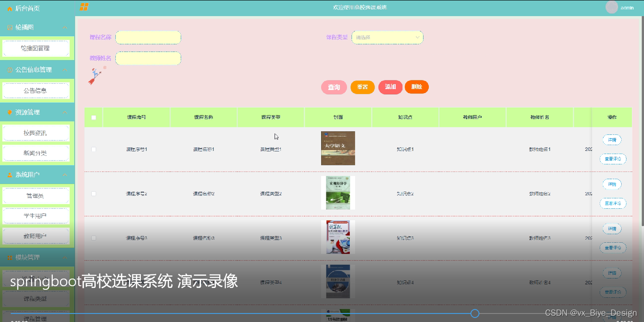Viewport: 644px width, 322px height.
Task: Click the 轮播图 section icon in sidebar
Action: click(x=10, y=27)
